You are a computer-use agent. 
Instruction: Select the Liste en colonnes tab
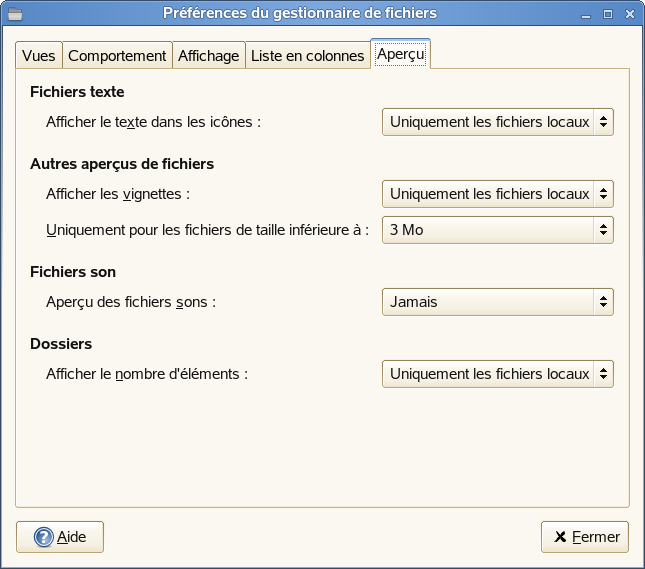tap(307, 56)
